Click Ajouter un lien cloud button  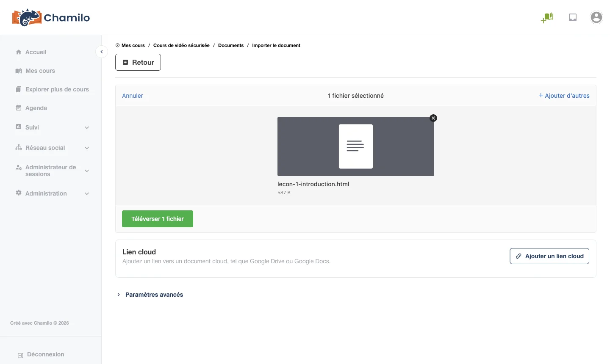[x=549, y=256]
